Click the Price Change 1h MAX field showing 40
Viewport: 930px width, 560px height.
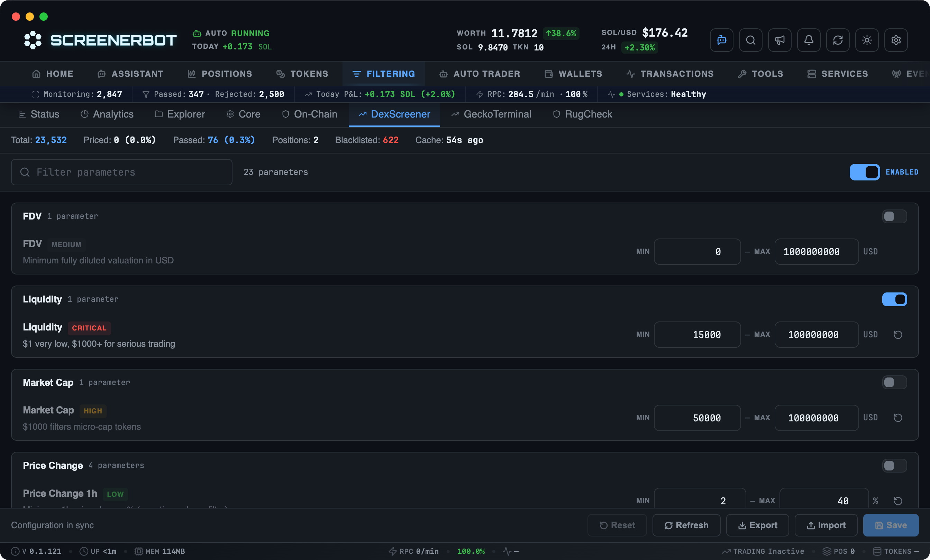(x=824, y=498)
